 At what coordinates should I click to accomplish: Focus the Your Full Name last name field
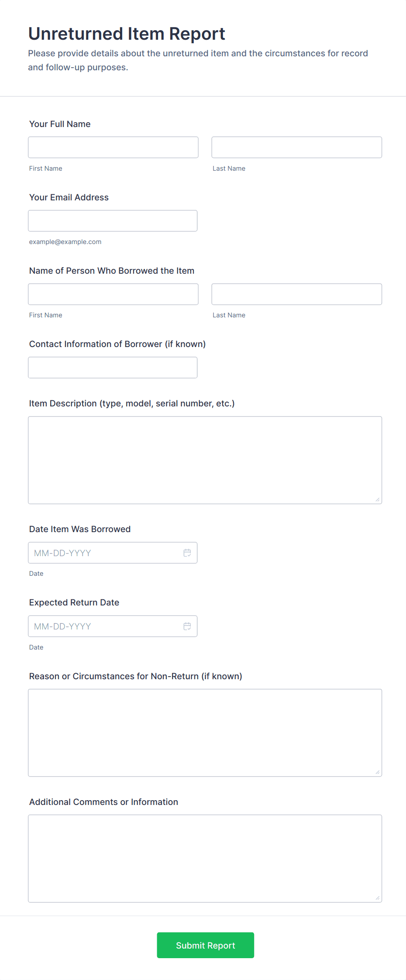pyautogui.click(x=297, y=147)
